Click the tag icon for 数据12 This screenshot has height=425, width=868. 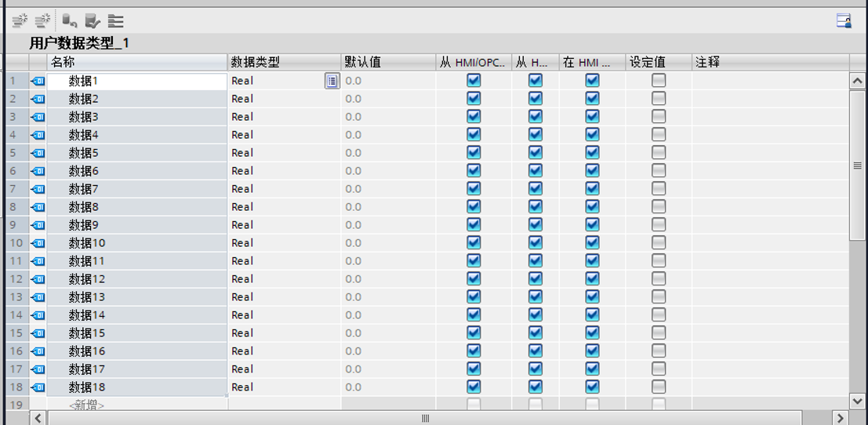click(x=38, y=279)
